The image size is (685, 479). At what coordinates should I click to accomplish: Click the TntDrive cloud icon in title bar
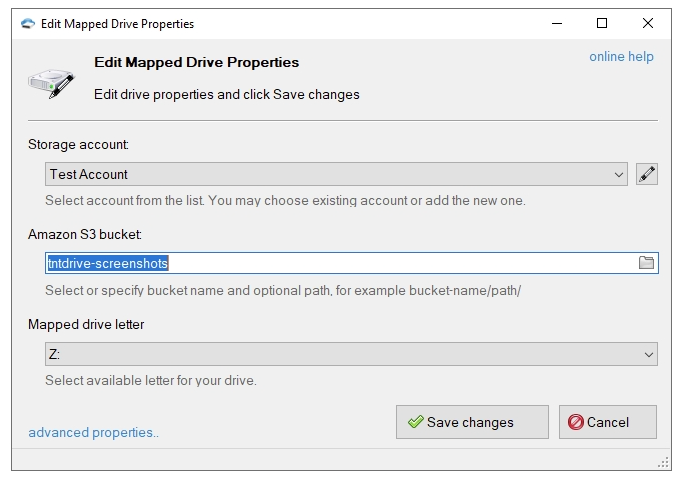(x=27, y=23)
